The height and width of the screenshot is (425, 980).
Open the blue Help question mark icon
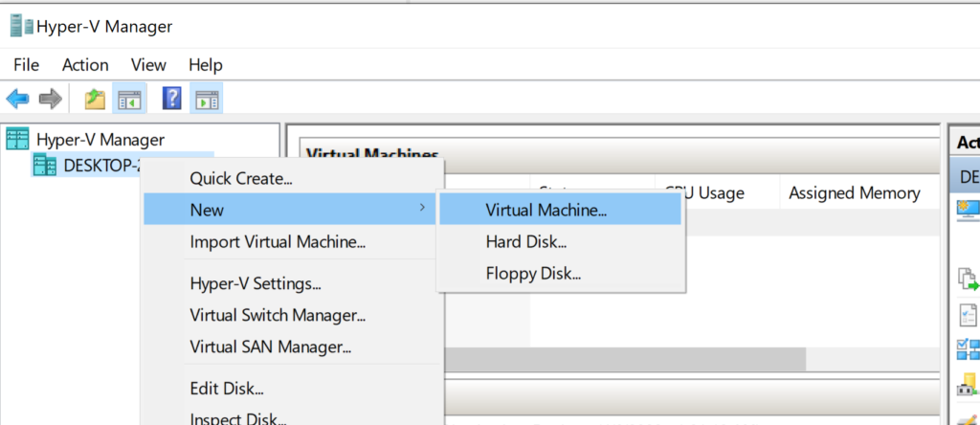click(172, 99)
